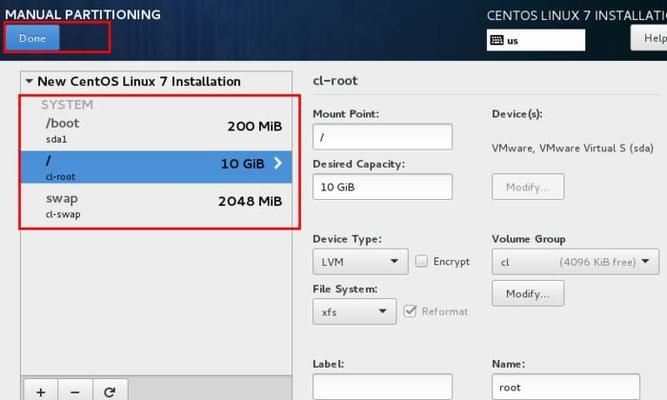The width and height of the screenshot is (667, 400).
Task: Click the reload storage configuration icon
Action: (x=109, y=391)
